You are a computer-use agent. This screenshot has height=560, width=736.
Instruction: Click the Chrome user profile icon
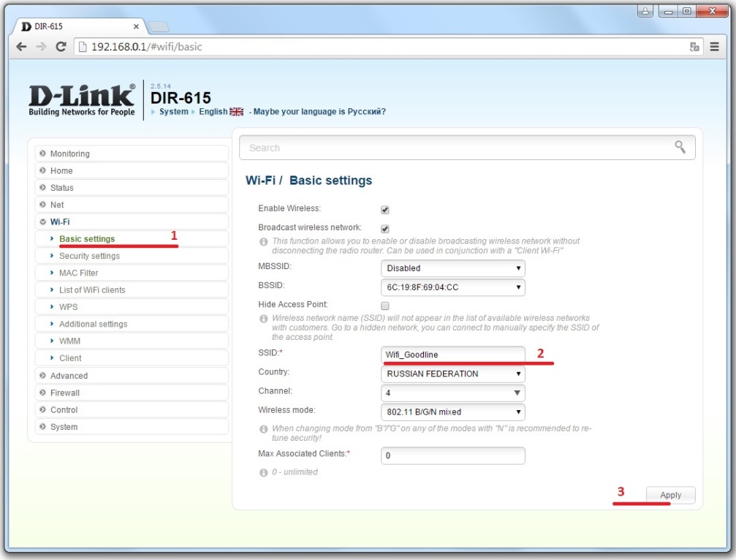pos(645,11)
